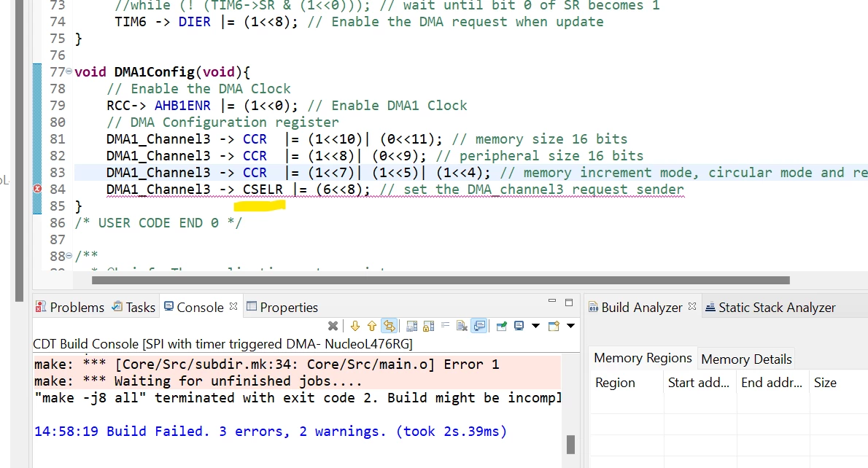Click the 'USER CODE END 0' comment
The image size is (868, 468).
(158, 222)
